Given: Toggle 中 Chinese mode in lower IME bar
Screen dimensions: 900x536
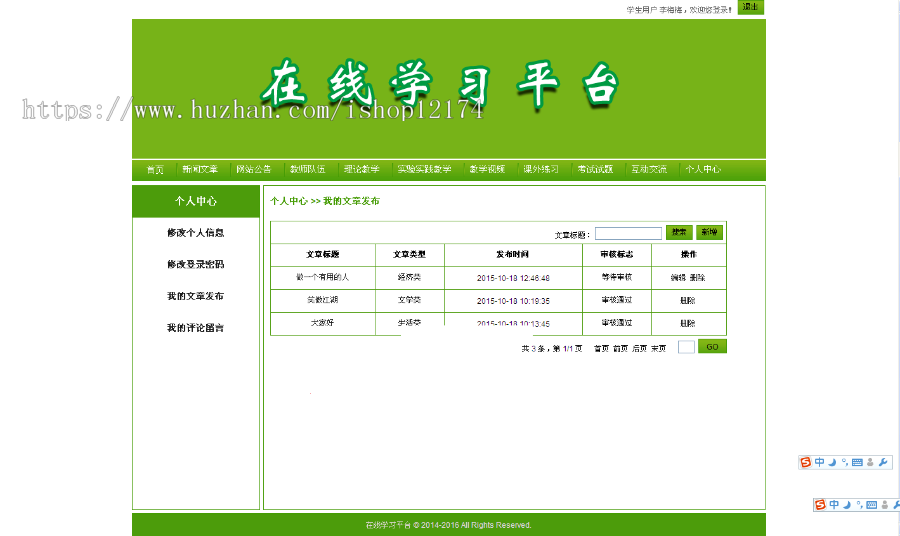Looking at the screenshot, I should pos(833,504).
